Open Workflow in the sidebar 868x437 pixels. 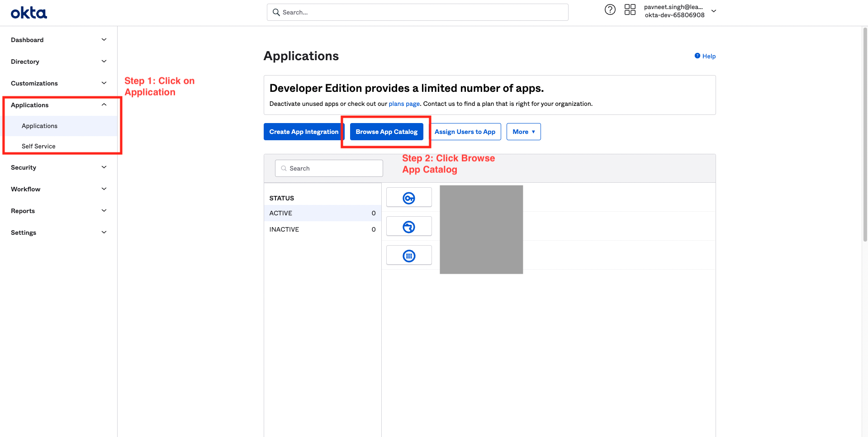25,189
